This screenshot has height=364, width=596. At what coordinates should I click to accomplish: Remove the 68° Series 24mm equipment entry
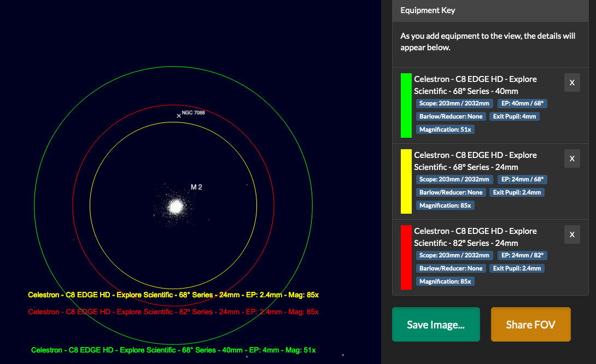coord(572,158)
